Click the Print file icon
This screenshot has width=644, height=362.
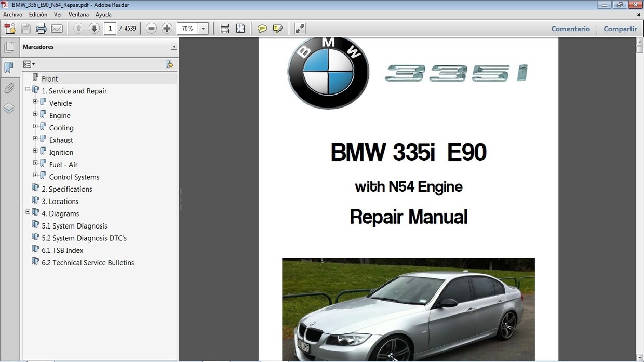(41, 29)
